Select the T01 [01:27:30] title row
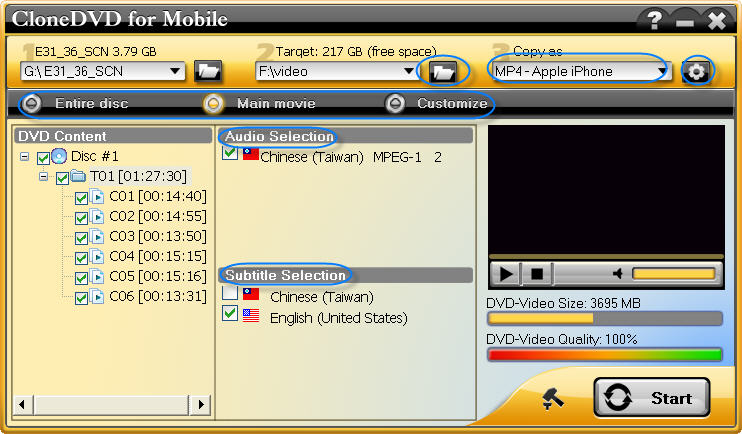Image resolution: width=742 pixels, height=434 pixels. [138, 177]
